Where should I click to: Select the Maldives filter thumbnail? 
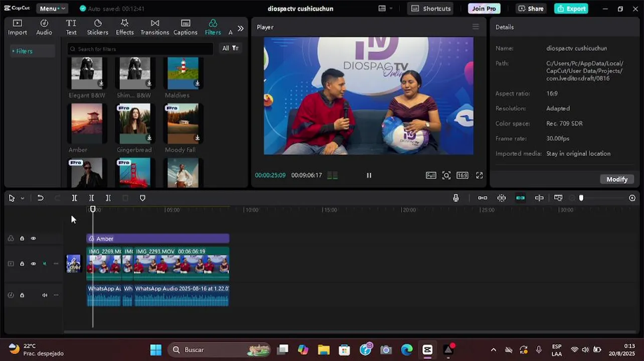pyautogui.click(x=183, y=72)
